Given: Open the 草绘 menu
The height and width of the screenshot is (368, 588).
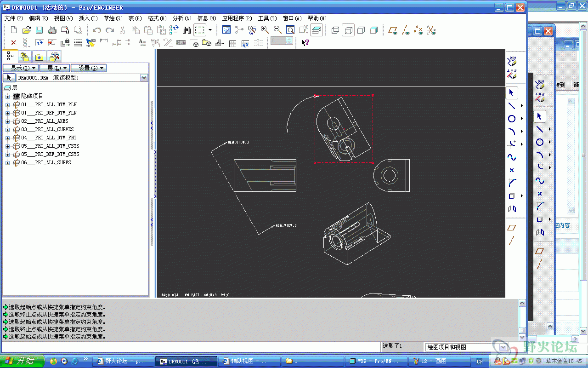Looking at the screenshot, I should click(113, 18).
